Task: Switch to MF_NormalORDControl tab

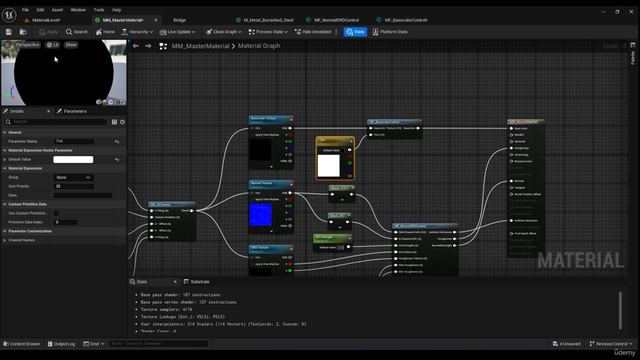Action: (336, 20)
